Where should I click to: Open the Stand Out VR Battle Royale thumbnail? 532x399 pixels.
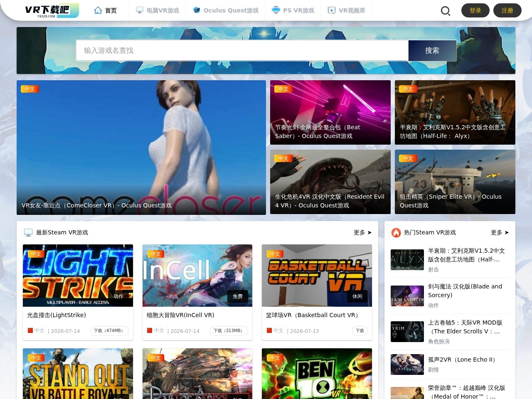[x=78, y=374]
